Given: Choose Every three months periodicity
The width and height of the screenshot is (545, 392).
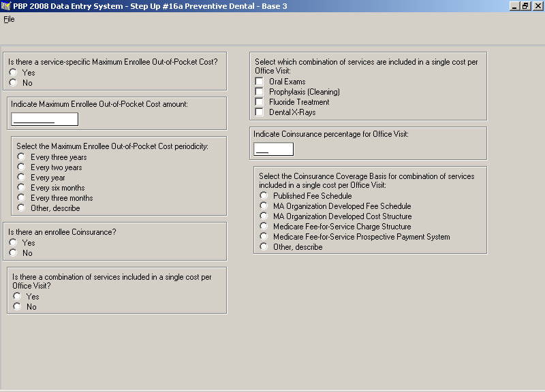Looking at the screenshot, I should pos(21,197).
